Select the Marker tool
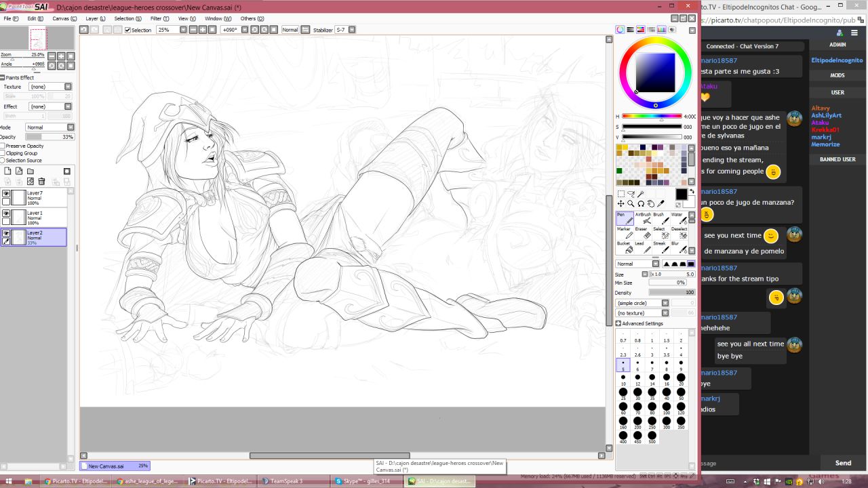 pyautogui.click(x=625, y=233)
